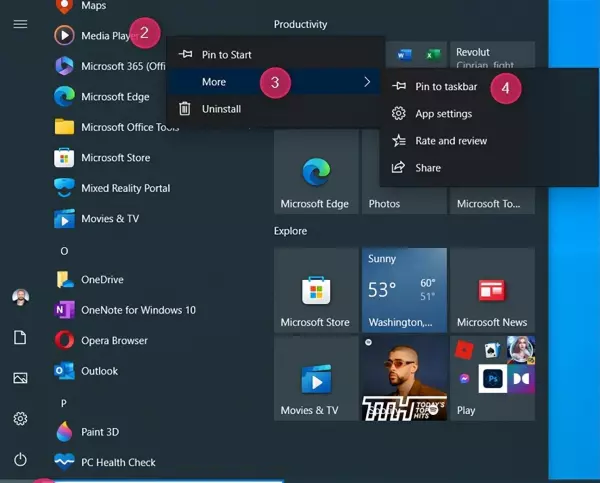Open the Revolut tile
The image size is (600, 483).
(x=492, y=55)
